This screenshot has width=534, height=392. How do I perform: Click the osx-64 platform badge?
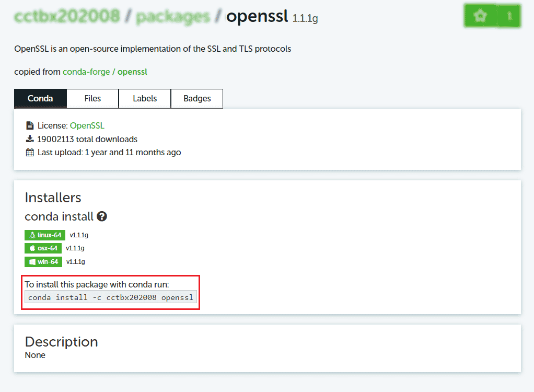[43, 248]
